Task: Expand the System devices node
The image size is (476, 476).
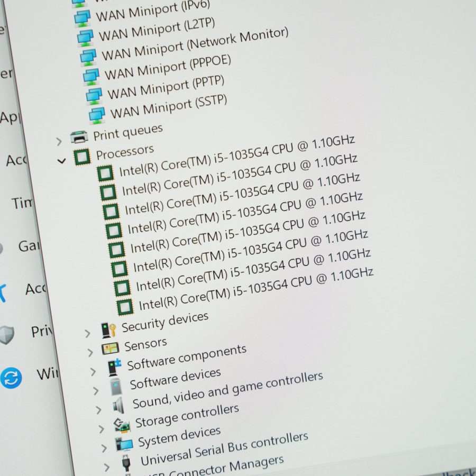Action: (x=104, y=448)
